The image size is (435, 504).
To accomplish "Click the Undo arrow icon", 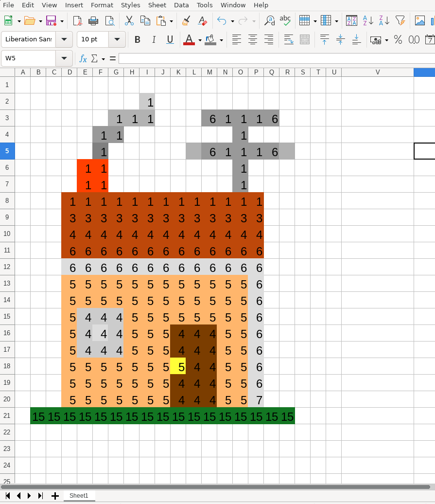I will (x=222, y=21).
